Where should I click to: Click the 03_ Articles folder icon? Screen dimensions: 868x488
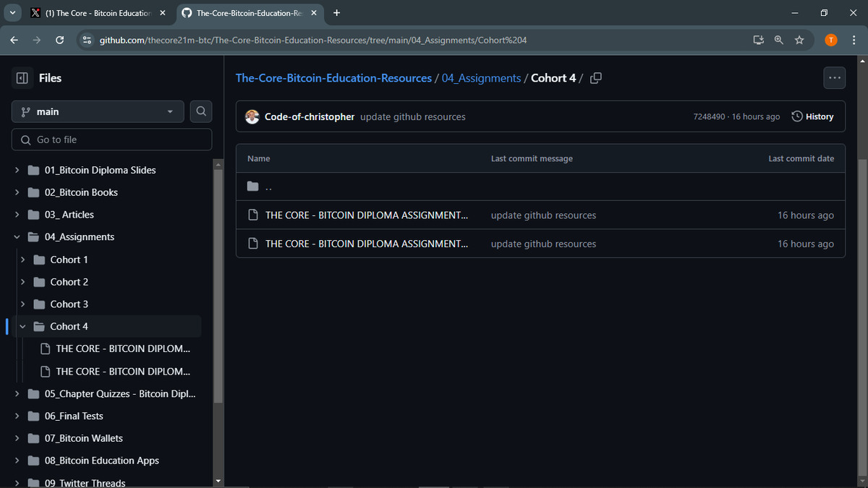click(x=33, y=215)
